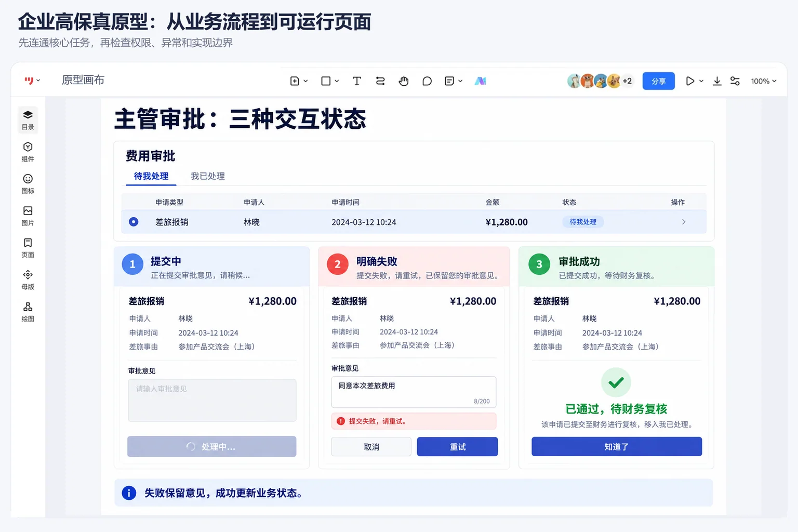Open the 页面 pages panel
Screen dimensions: 798x532
pos(28,248)
